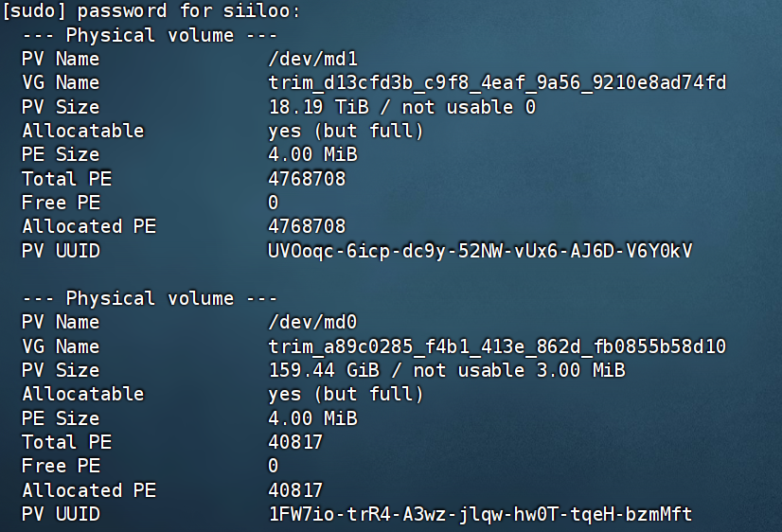Click second 'yes (but full)' Allocatable value

pyautogui.click(x=346, y=395)
